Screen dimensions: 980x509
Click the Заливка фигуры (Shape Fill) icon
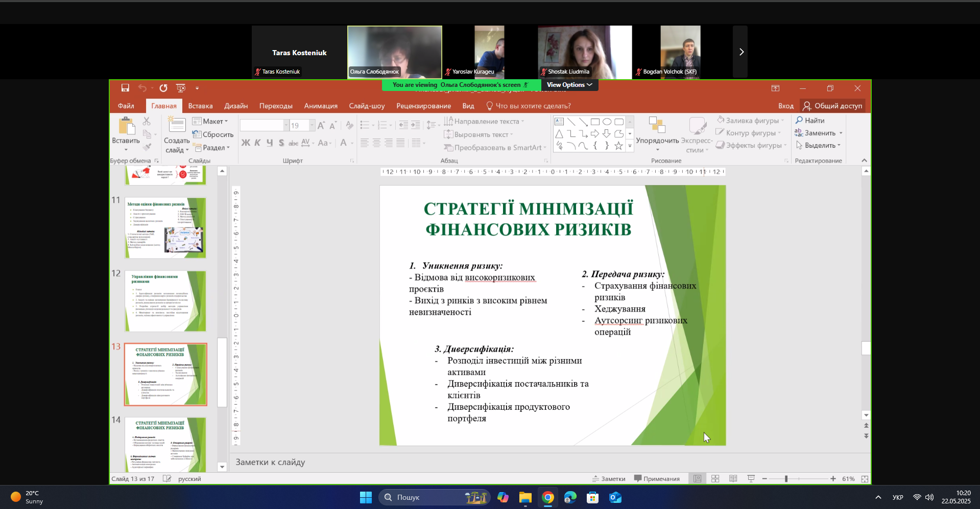tap(721, 120)
